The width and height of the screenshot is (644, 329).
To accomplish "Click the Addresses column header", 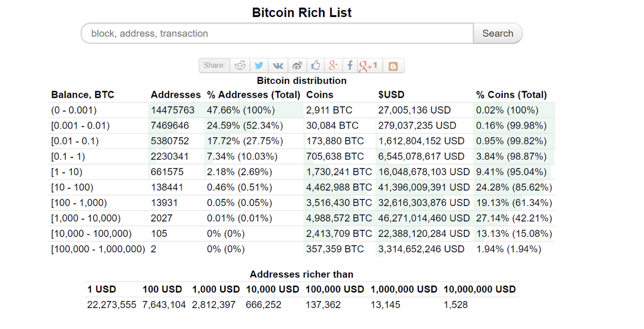I will (175, 94).
